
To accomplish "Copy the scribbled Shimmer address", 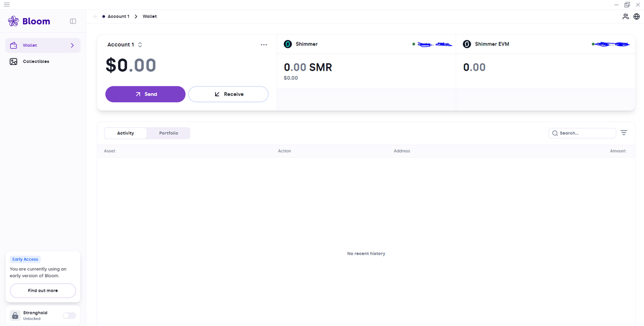I will 435,44.
